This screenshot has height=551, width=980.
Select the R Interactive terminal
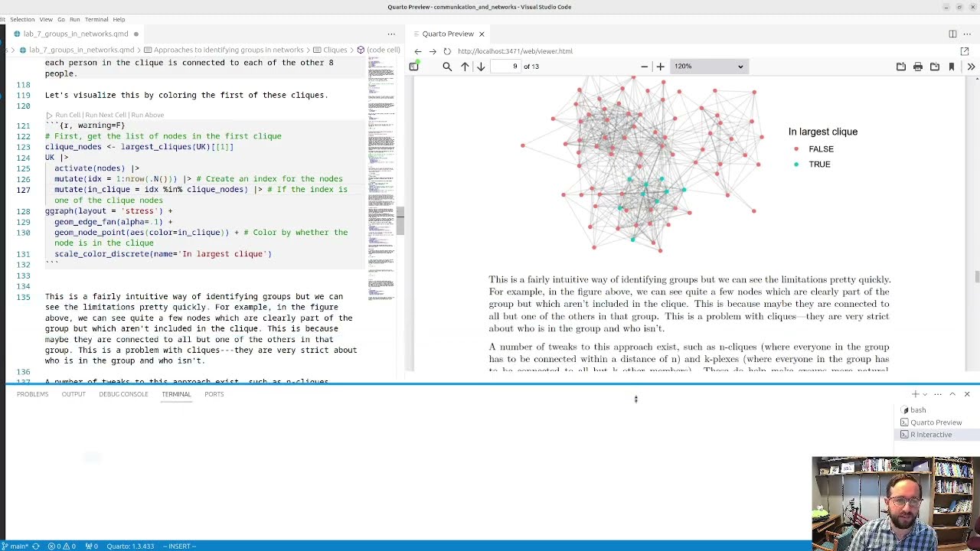pos(936,435)
